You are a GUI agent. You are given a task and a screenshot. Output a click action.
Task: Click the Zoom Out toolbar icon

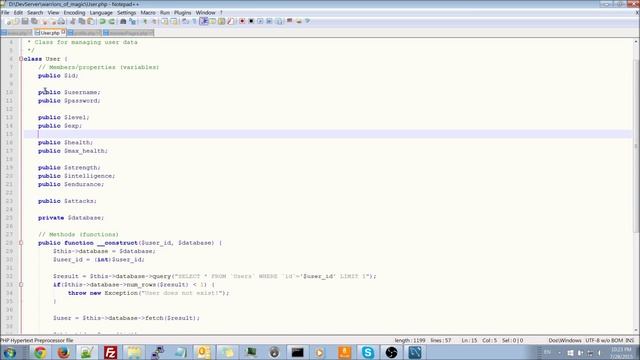[x=154, y=21]
